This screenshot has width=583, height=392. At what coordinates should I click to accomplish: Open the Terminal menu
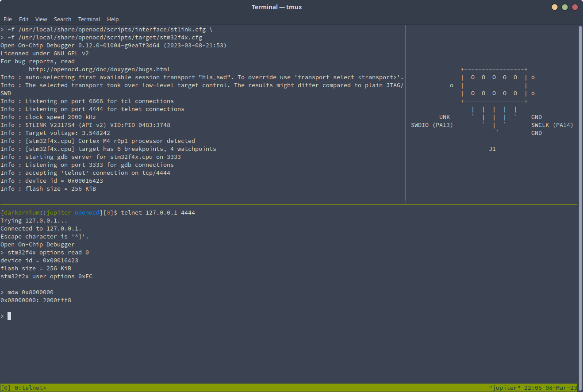pos(89,19)
